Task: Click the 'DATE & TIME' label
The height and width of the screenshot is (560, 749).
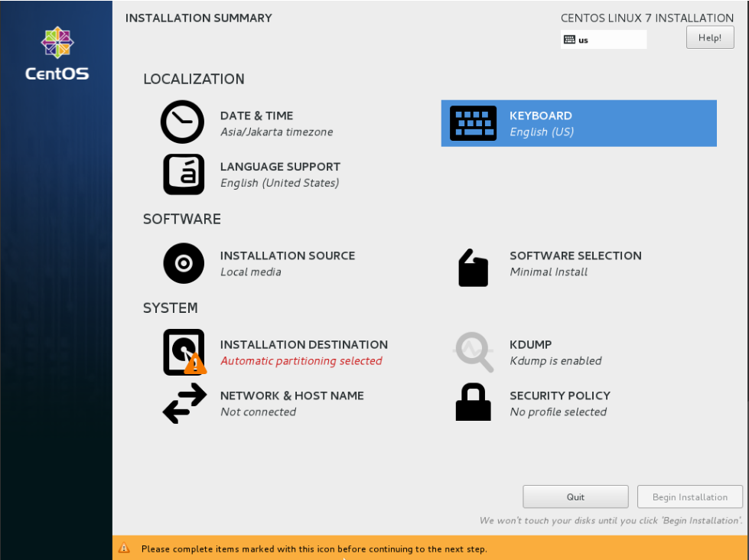Action: point(256,116)
